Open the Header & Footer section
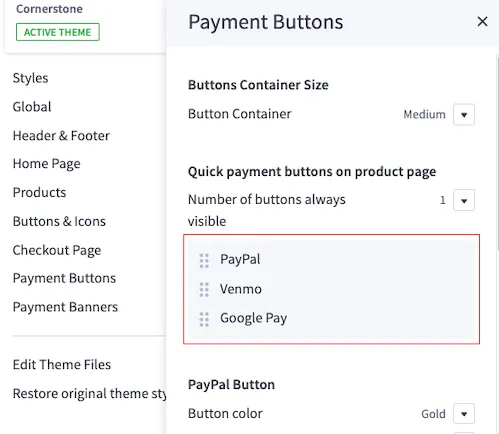This screenshot has height=434, width=499. click(x=61, y=136)
